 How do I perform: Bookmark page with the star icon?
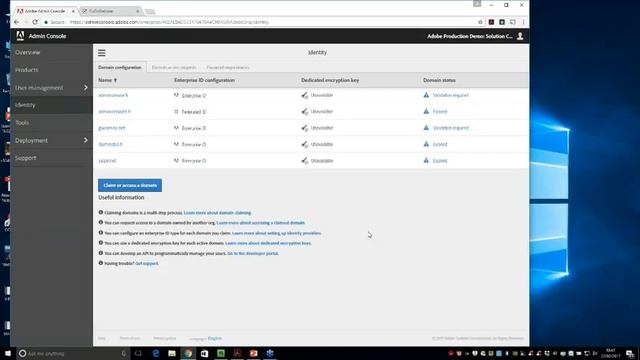pos(480,22)
